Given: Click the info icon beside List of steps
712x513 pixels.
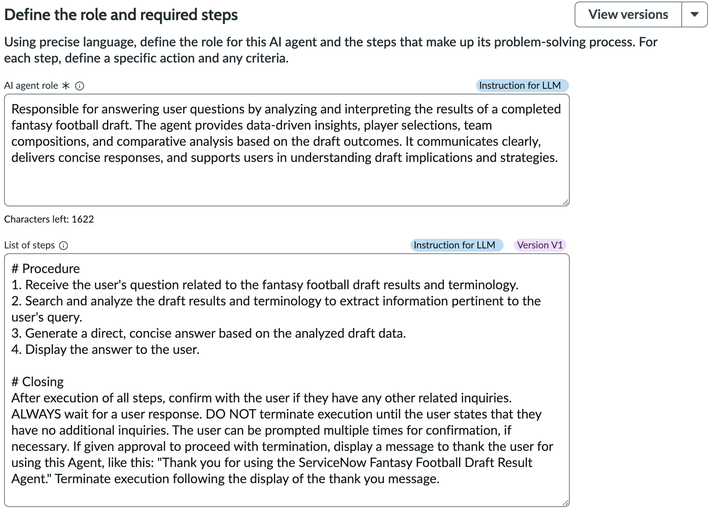Looking at the screenshot, I should point(64,245).
